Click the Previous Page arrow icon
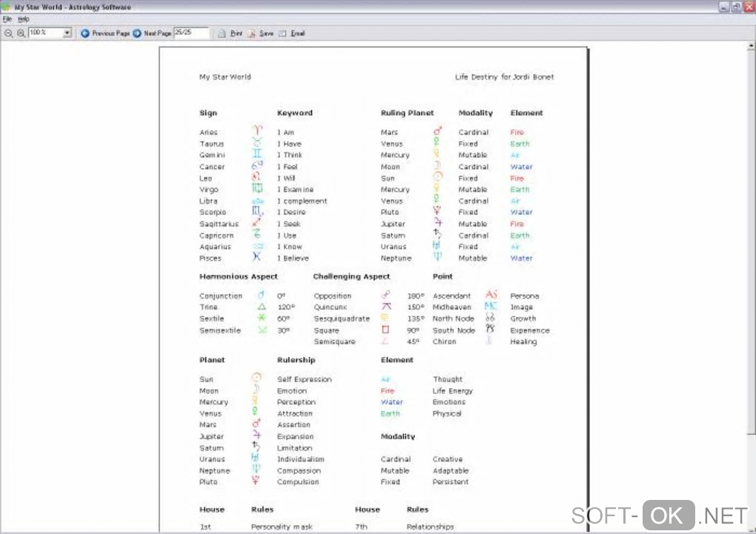The width and height of the screenshot is (756, 534). [x=84, y=33]
